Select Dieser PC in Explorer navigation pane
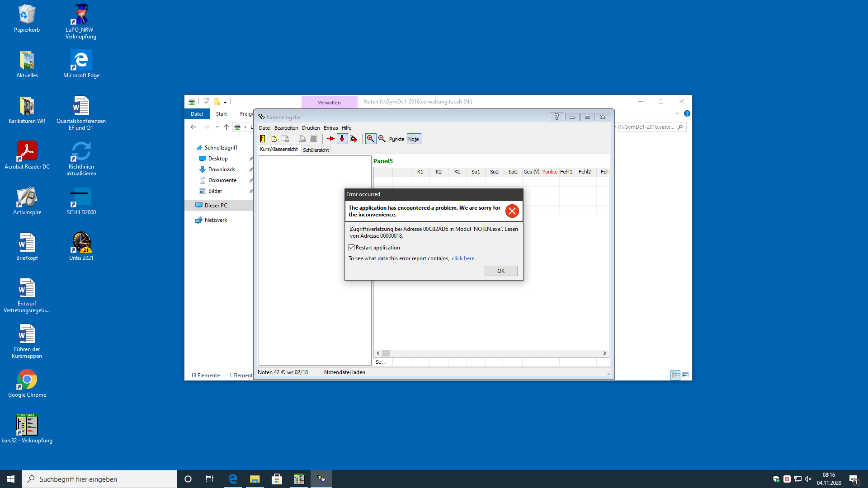The image size is (868, 488). click(216, 206)
